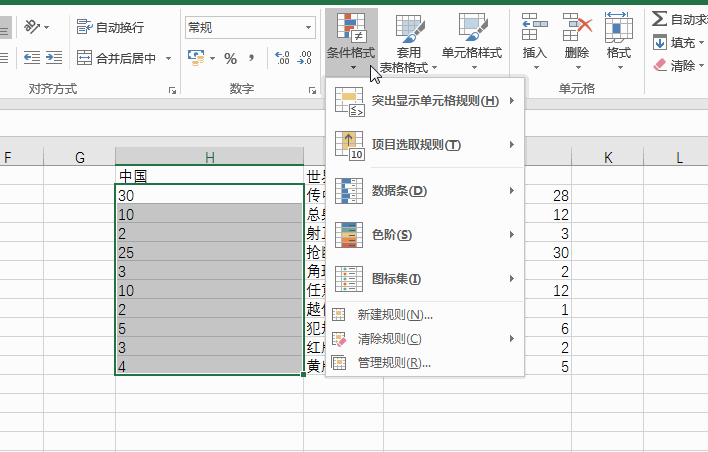Select the cell containing 25 in column H

(210, 252)
